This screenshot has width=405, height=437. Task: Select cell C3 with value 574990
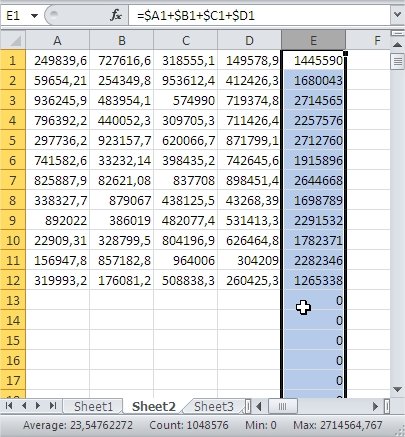click(186, 100)
